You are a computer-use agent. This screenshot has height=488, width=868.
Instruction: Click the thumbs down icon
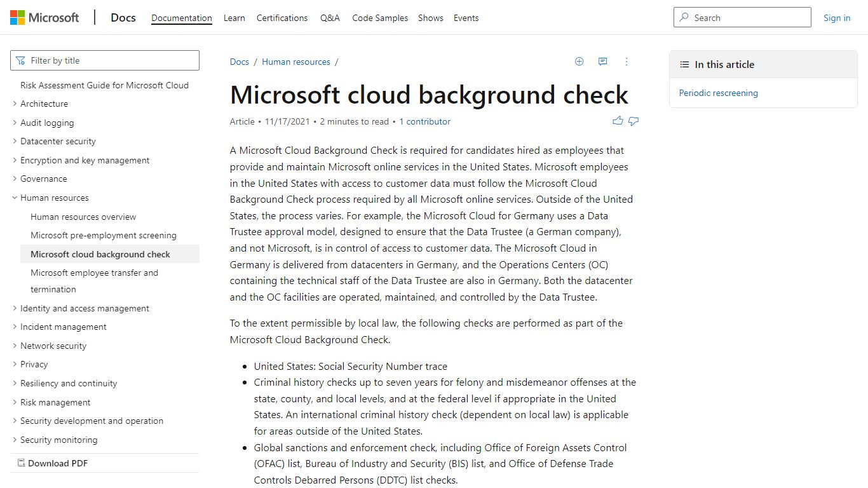(x=634, y=121)
